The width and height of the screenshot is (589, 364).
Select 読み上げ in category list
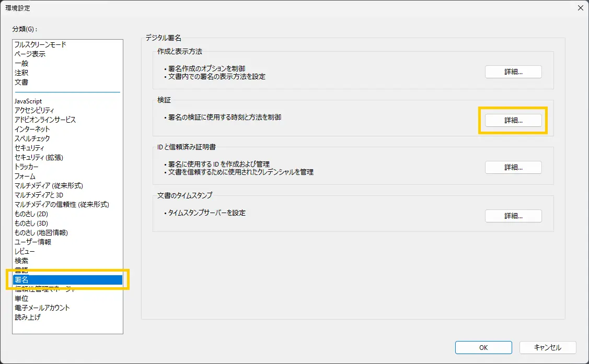(x=27, y=318)
